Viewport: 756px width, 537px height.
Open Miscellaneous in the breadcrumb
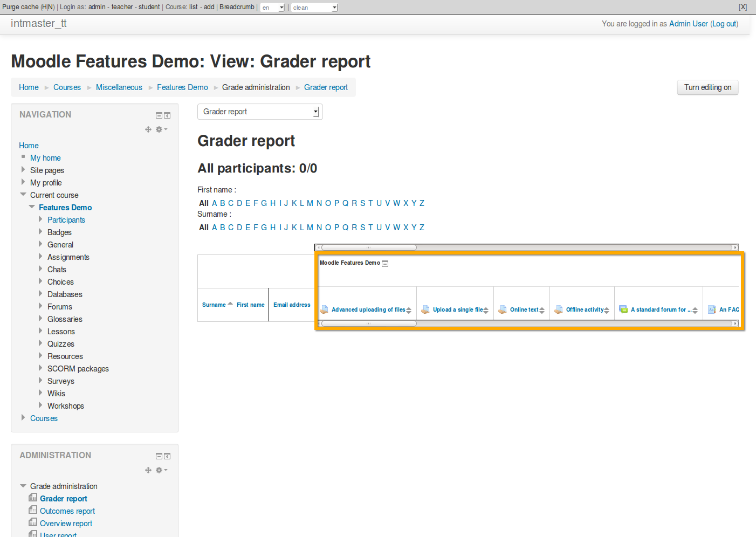point(119,87)
